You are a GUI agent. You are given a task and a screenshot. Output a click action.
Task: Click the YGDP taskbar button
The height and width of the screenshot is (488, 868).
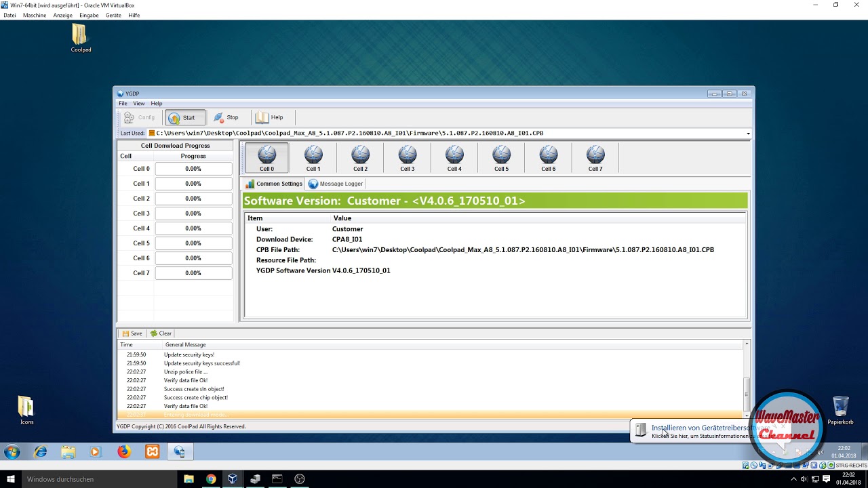179,451
